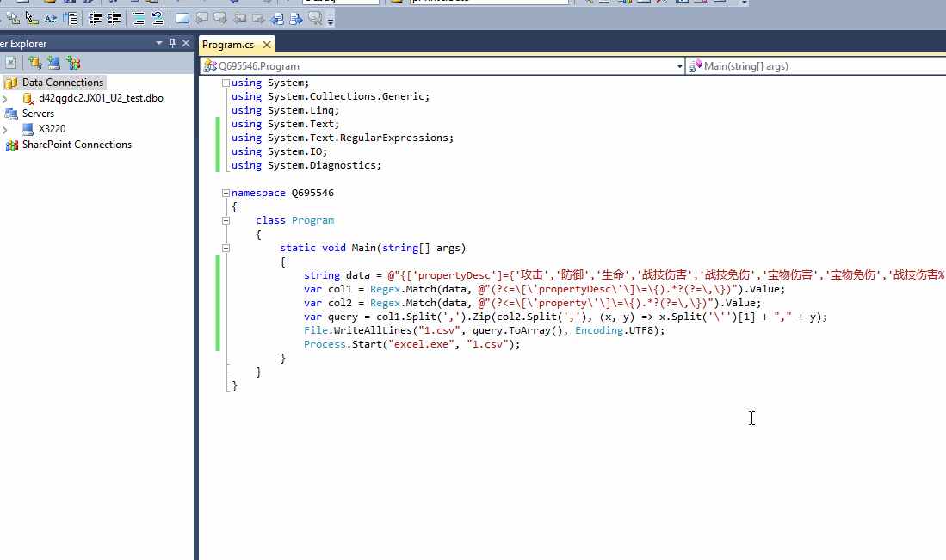Screen dimensions: 946x560
Task: Select the Servers node
Action: (38, 114)
